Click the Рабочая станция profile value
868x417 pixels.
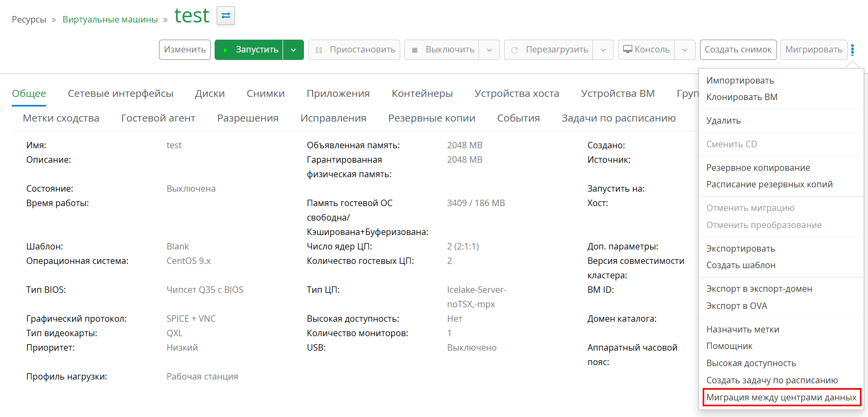(x=202, y=376)
